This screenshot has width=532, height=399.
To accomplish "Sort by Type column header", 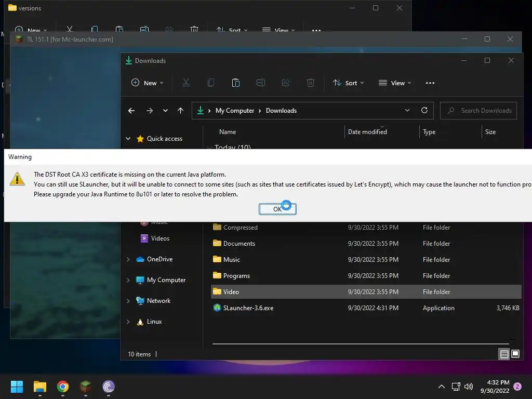I will point(429,132).
